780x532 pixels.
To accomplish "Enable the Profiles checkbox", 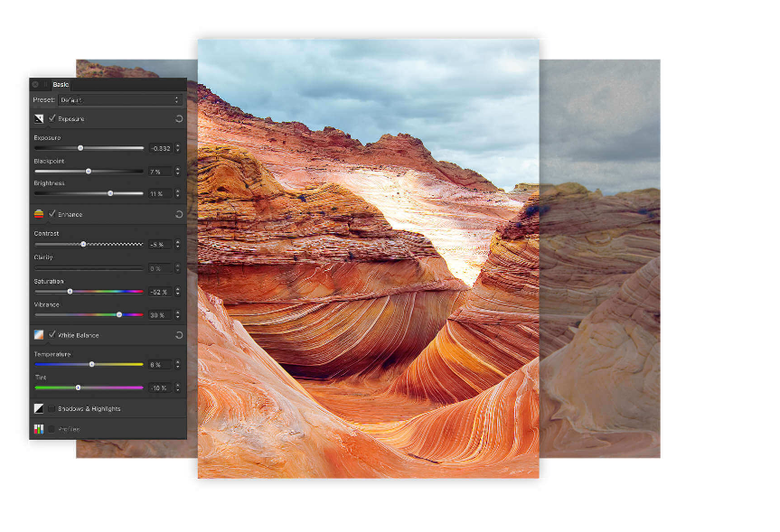I will pos(52,429).
